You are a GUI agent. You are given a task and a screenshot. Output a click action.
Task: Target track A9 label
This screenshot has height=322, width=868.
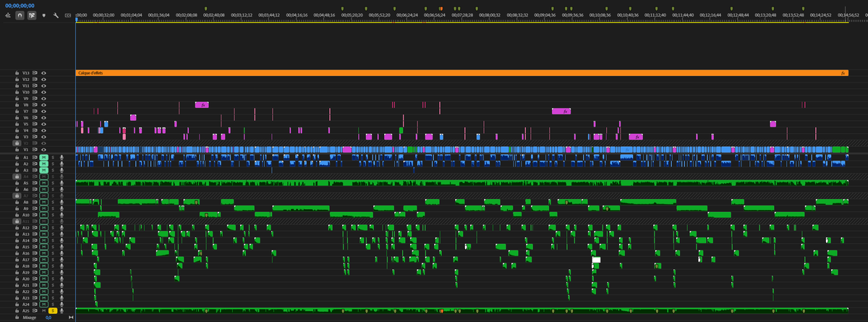click(x=26, y=208)
